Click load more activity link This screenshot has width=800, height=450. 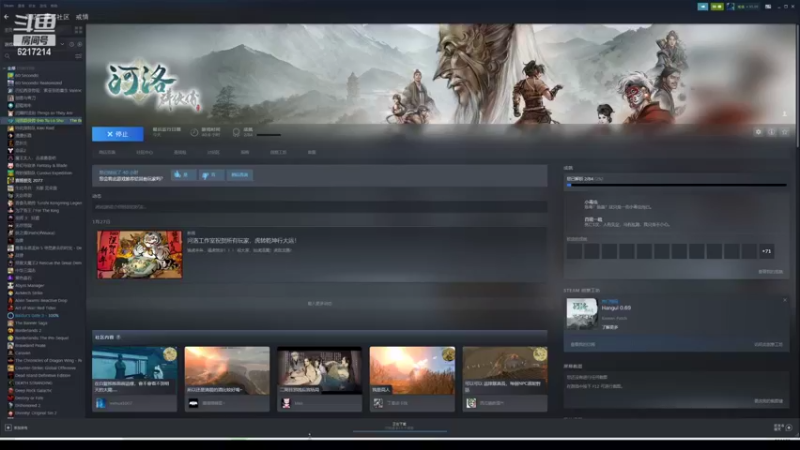click(x=319, y=304)
